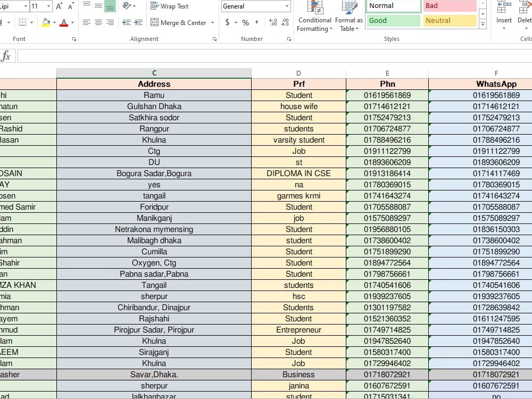Open Alignment dialog launcher

(214, 39)
